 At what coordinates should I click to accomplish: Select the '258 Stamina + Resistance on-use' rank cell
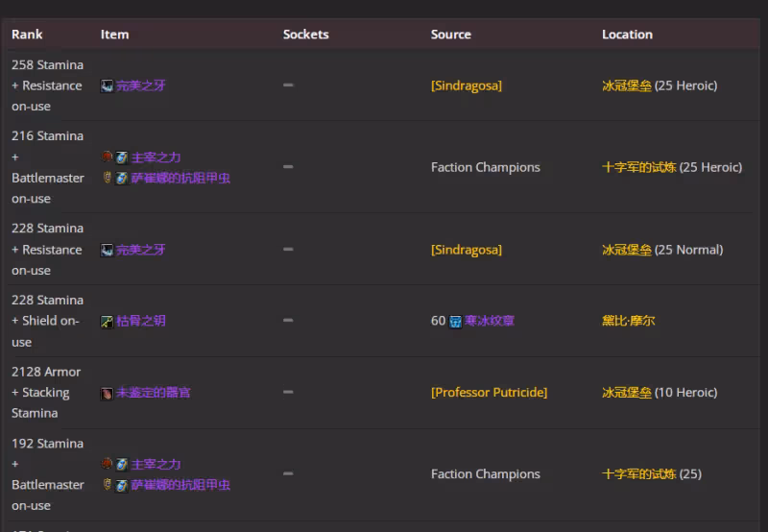click(47, 85)
